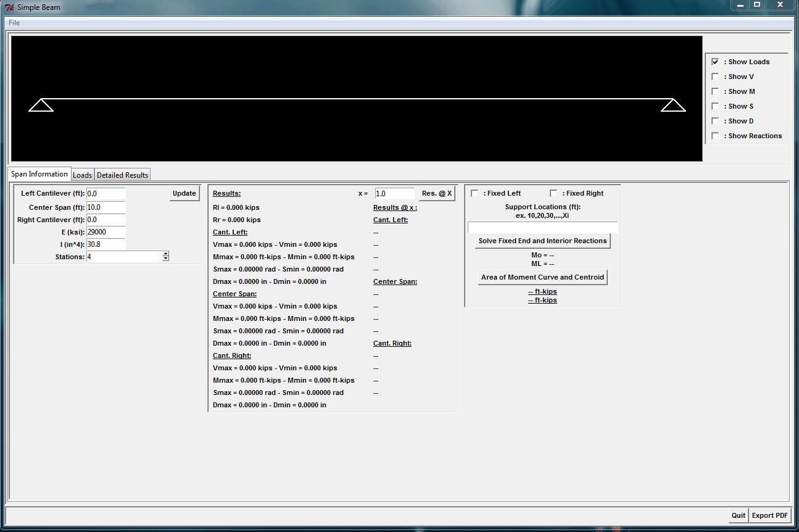
Task: Switch to the Detailed Results tab
Action: 122,175
